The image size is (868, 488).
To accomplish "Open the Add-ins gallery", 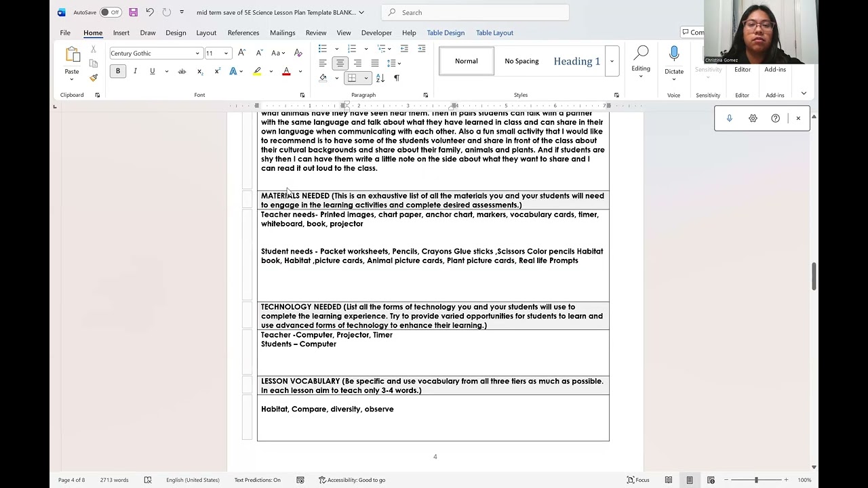I will [775, 69].
